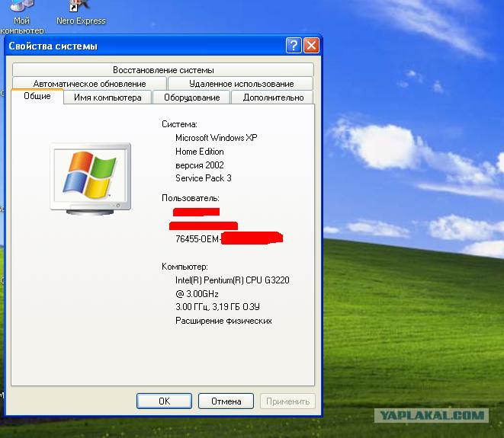Click the Microsoft Windows XP text
Image resolution: width=504 pixels, height=438 pixels.
pyautogui.click(x=217, y=138)
